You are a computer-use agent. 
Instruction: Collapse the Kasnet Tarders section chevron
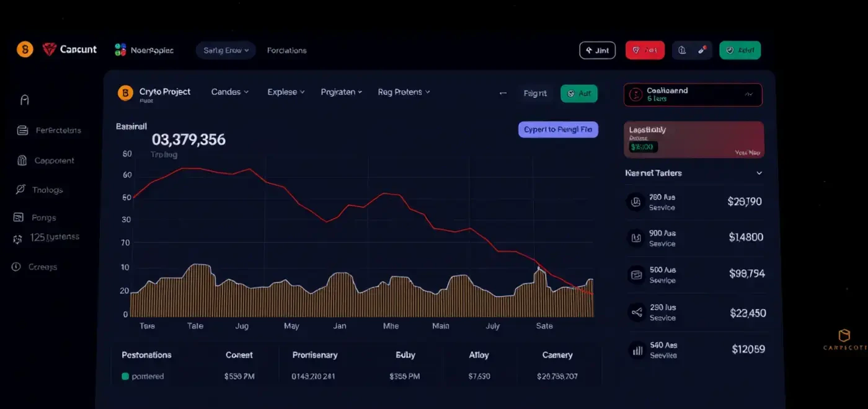point(759,174)
